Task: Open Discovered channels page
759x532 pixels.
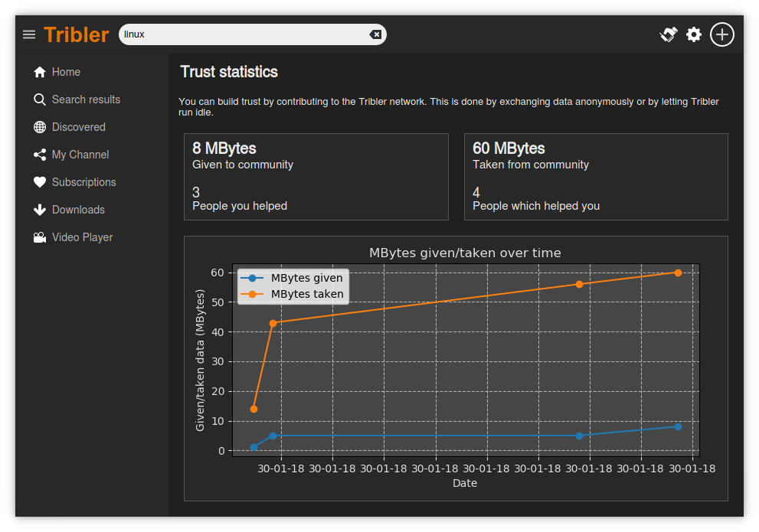Action: (x=78, y=127)
